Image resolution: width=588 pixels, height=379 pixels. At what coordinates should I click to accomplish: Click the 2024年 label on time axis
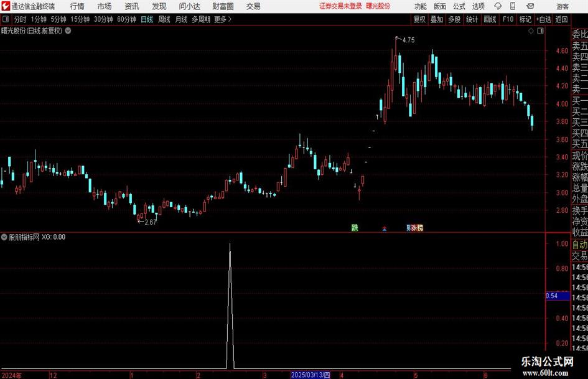[12, 375]
